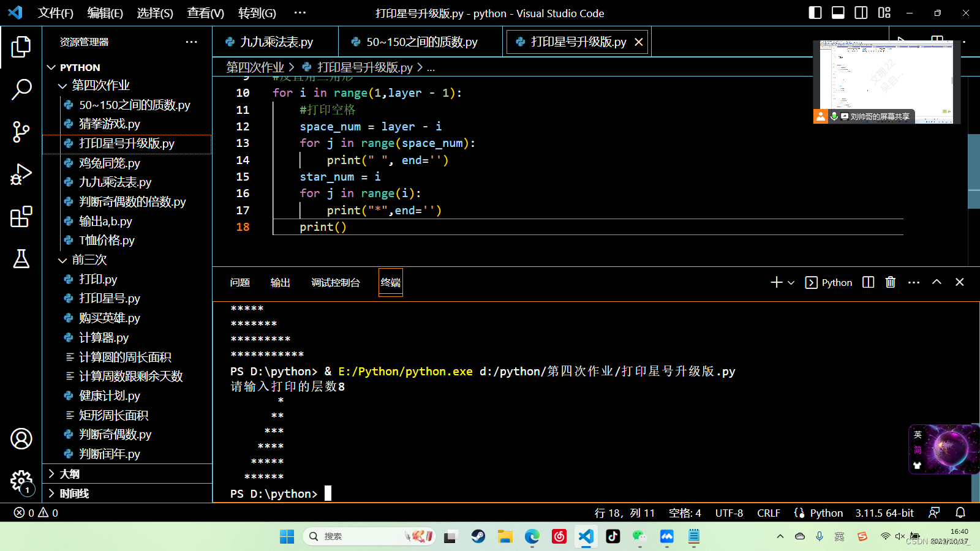Viewport: 980px width, 551px height.
Task: Click the line and column indicator 行 18, 列 11
Action: [x=624, y=513]
